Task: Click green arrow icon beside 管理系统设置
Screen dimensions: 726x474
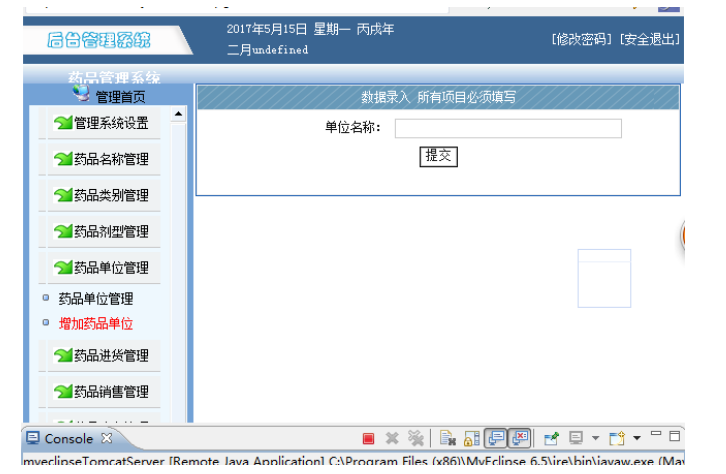Action: [63, 123]
